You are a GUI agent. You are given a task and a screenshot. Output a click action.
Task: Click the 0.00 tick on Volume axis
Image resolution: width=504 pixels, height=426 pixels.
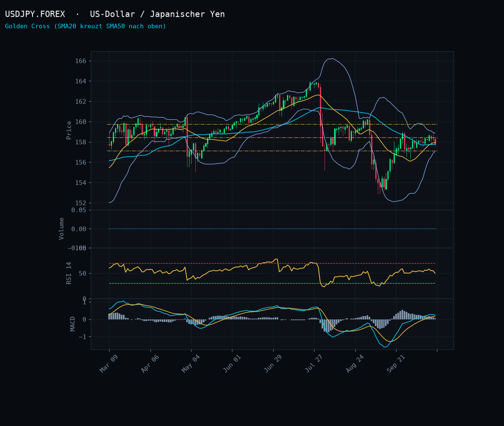79,229
